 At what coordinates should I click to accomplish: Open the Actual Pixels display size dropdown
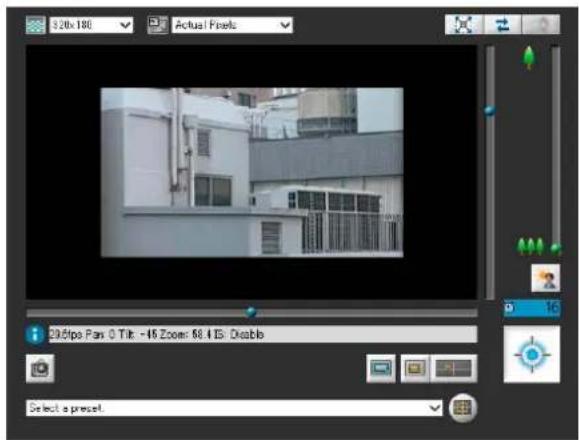(232, 25)
